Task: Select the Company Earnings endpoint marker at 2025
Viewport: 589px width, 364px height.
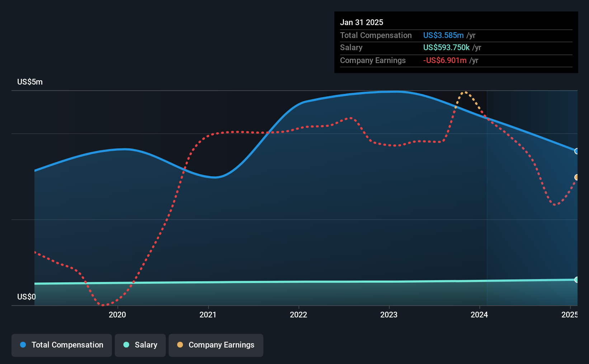Action: [577, 177]
